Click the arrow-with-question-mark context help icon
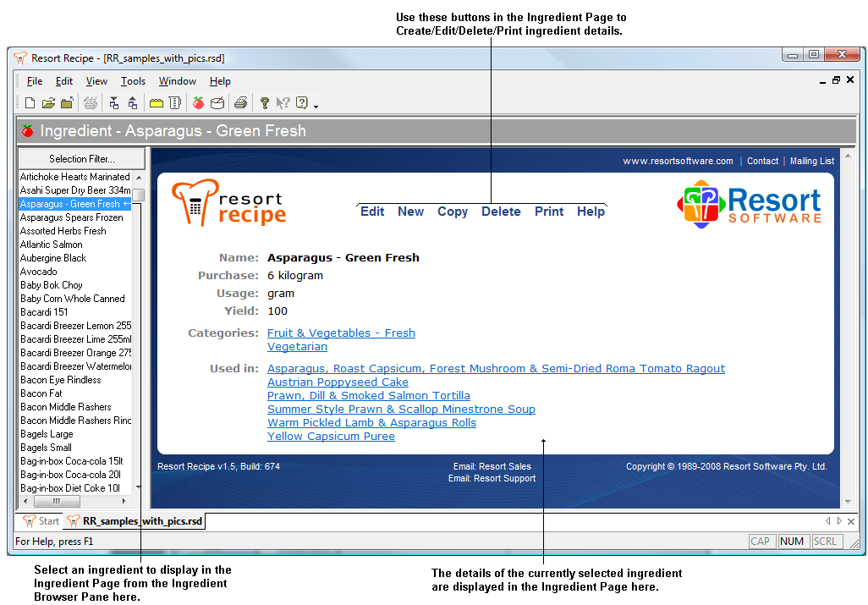The height and width of the screenshot is (605, 868). coord(283,103)
